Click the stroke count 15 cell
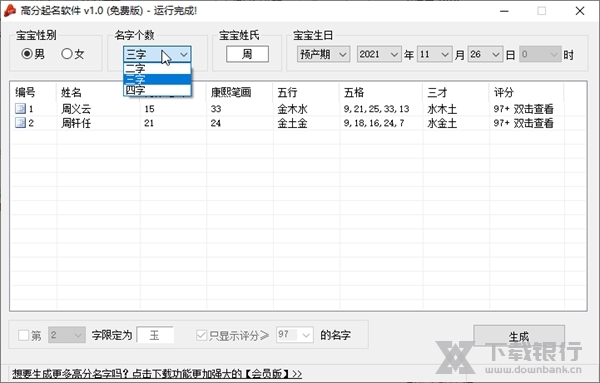This screenshot has width=600, height=383. pos(149,109)
